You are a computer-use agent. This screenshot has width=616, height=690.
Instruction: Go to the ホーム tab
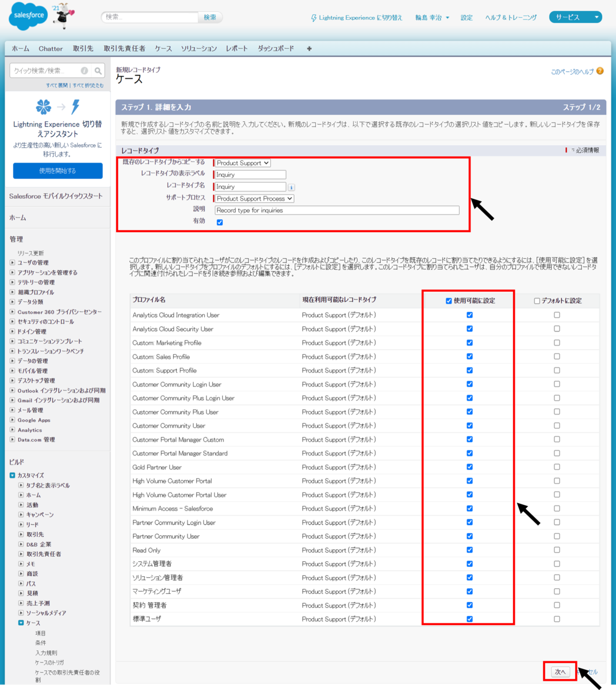click(20, 49)
